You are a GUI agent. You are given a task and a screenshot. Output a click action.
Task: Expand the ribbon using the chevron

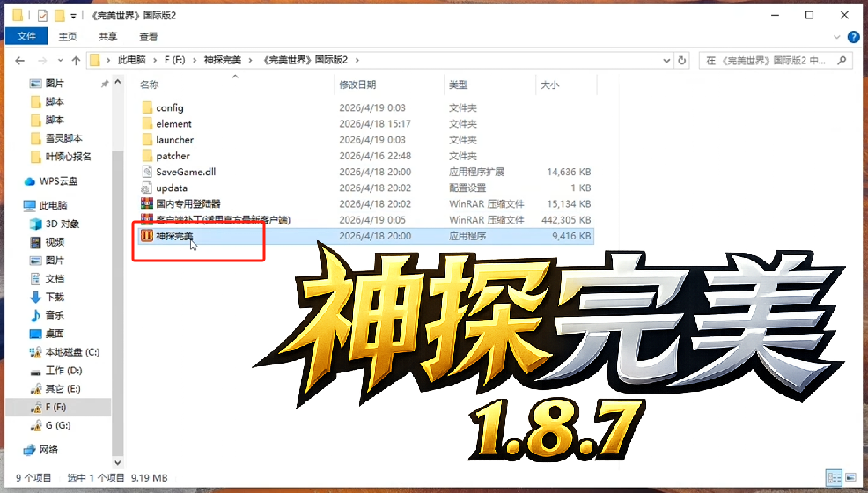[836, 37]
